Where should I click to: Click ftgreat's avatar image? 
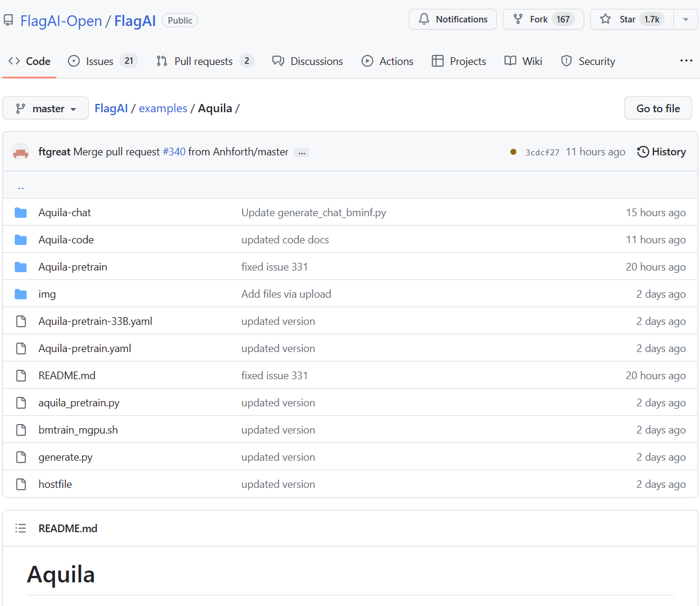point(21,152)
